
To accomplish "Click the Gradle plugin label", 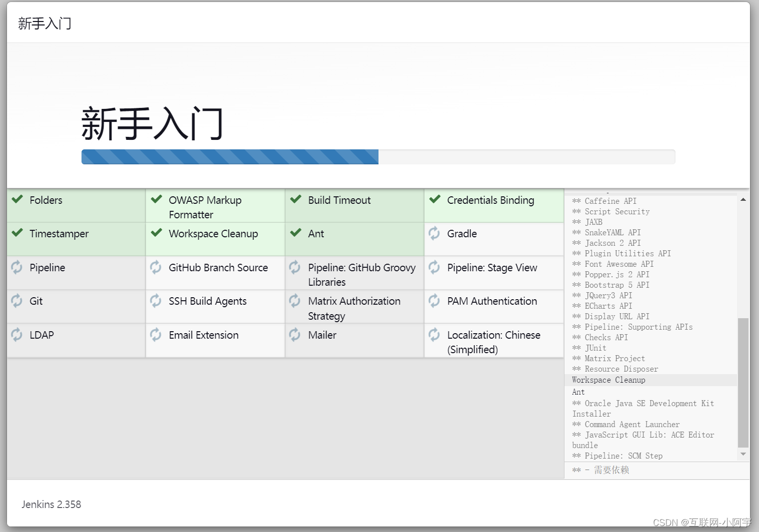I will click(462, 234).
